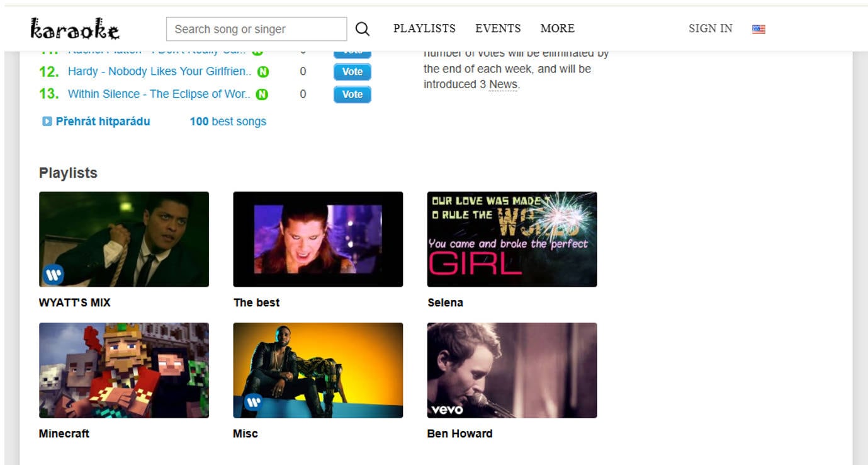Click the green N badge beside Hardy song

(x=263, y=72)
